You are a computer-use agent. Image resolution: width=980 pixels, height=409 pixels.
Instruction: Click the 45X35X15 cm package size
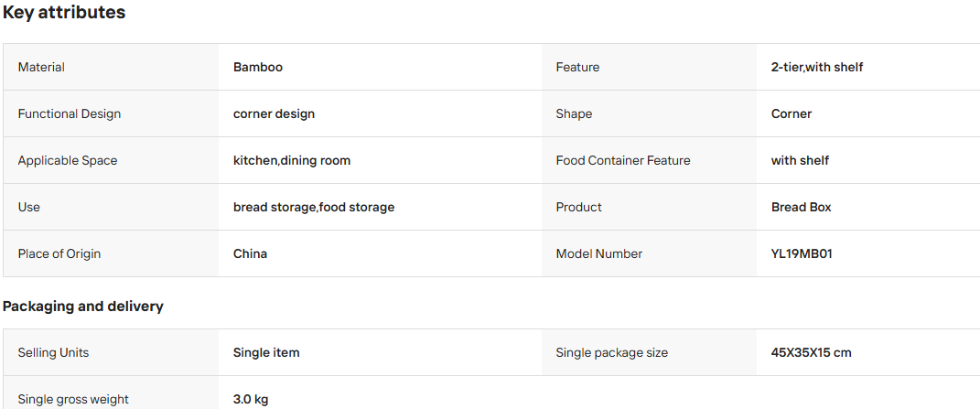pyautogui.click(x=812, y=352)
